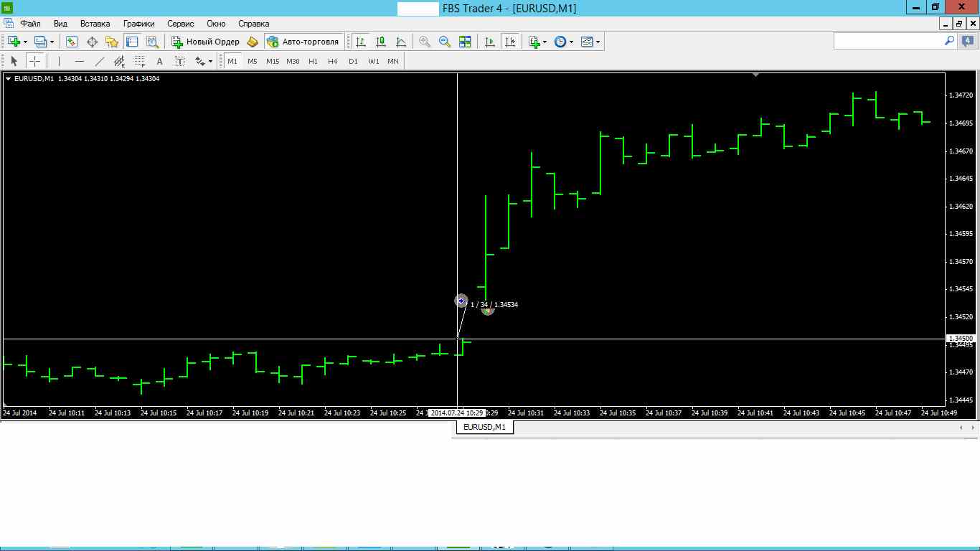Click the Zoom In magnifier icon
This screenshot has width=980, height=551.
coord(425,42)
